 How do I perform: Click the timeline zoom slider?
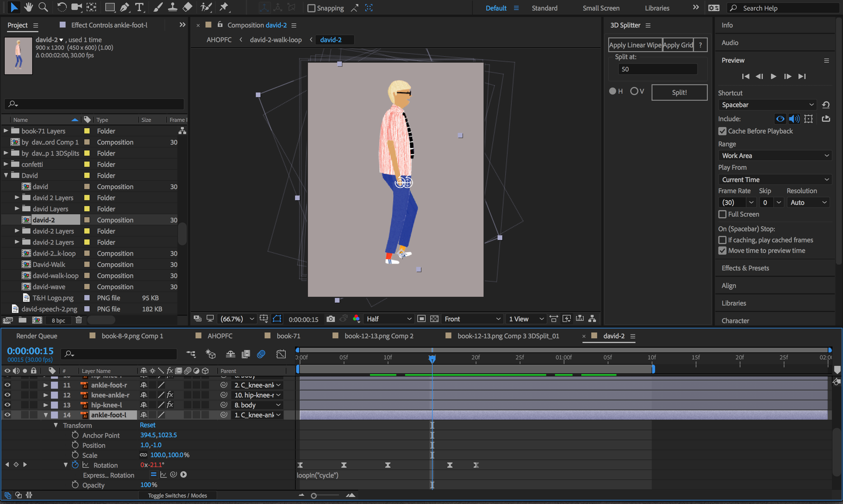(314, 496)
